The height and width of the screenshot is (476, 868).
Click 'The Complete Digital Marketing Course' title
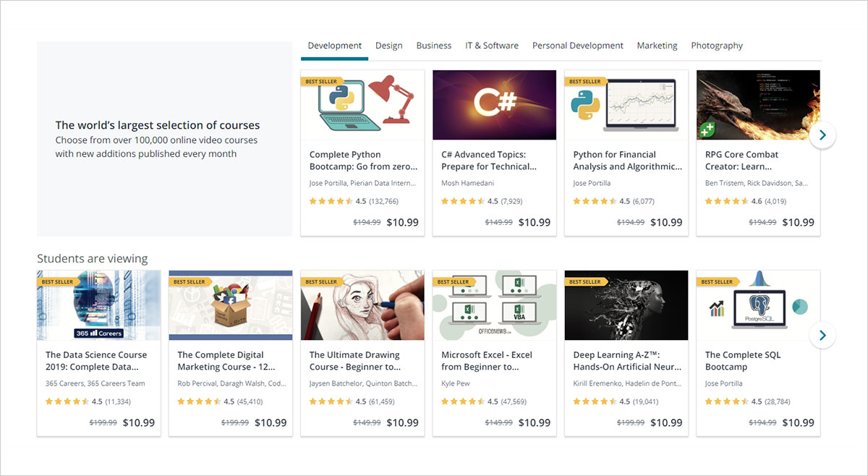(227, 361)
